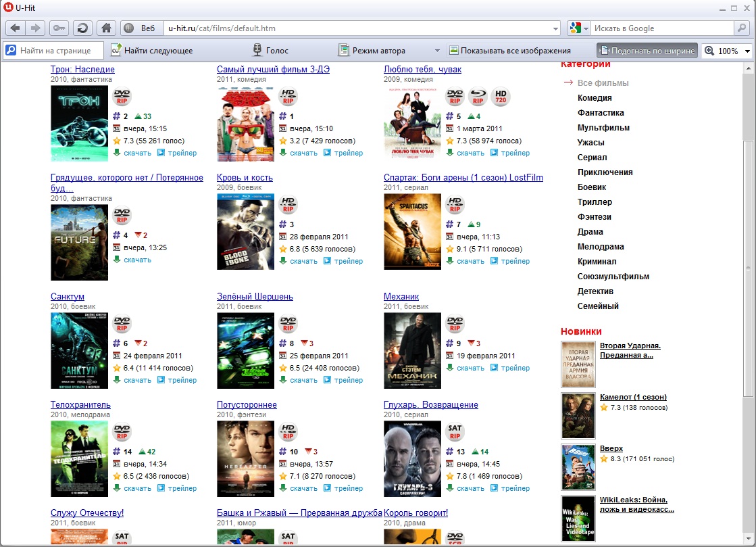
Task: Open the Вверх new release link
Action: click(x=611, y=448)
